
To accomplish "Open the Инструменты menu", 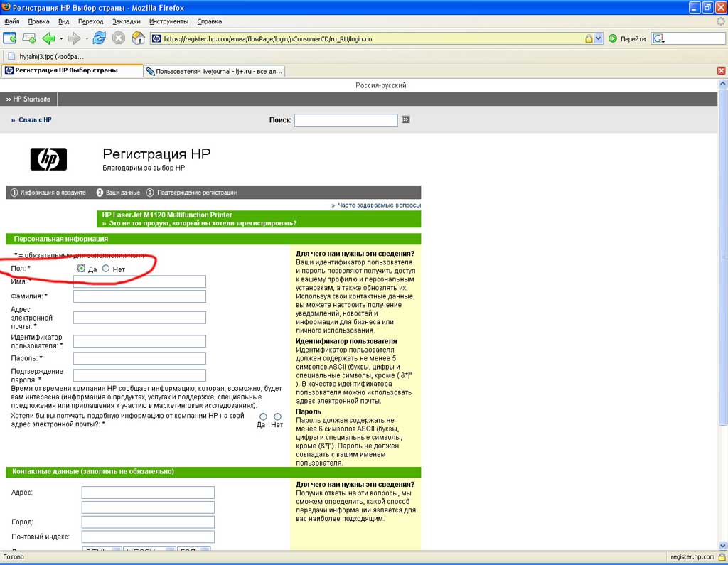I will 168,21.
